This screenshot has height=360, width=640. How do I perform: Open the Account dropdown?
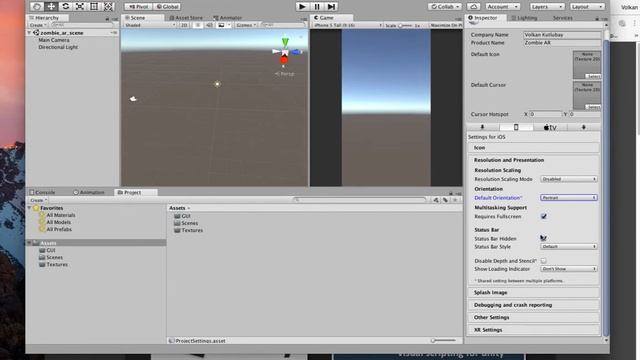502,7
